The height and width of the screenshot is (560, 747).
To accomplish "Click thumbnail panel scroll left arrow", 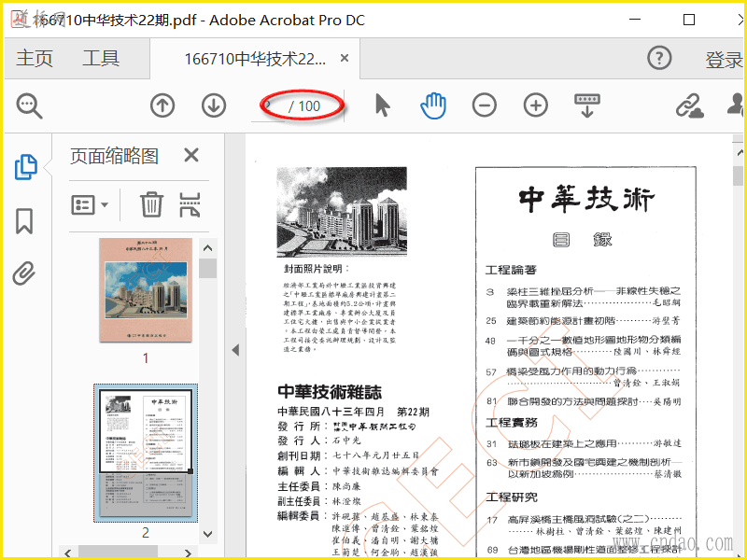I will click(x=67, y=553).
